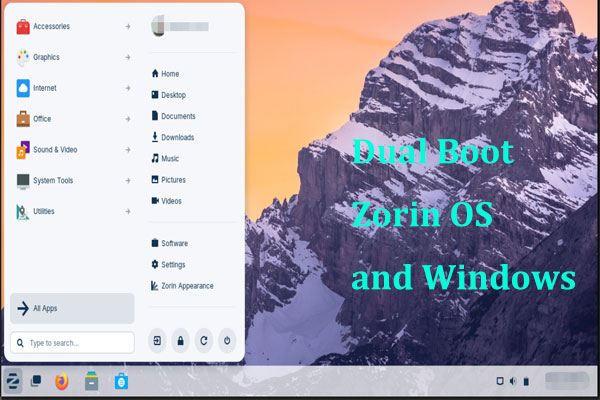Click the Videos camera icon

tap(155, 201)
